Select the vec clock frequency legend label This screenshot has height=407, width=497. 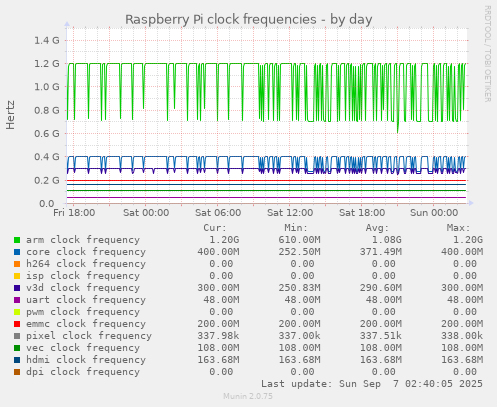pyautogui.click(x=83, y=348)
